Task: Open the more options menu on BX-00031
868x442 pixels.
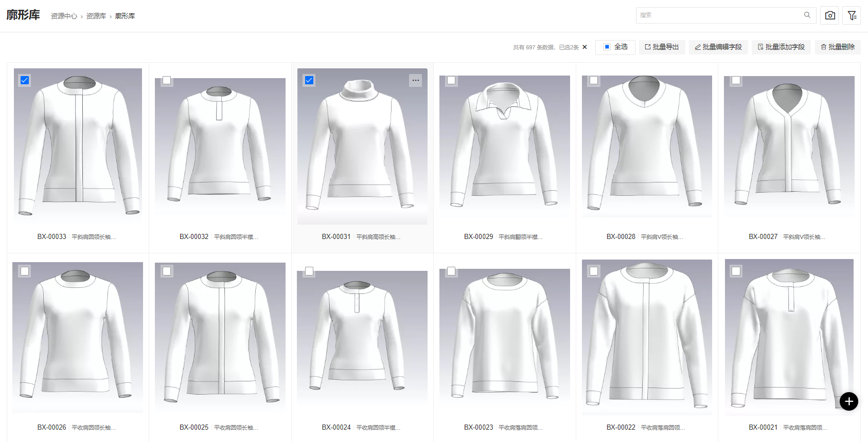Action: click(415, 80)
